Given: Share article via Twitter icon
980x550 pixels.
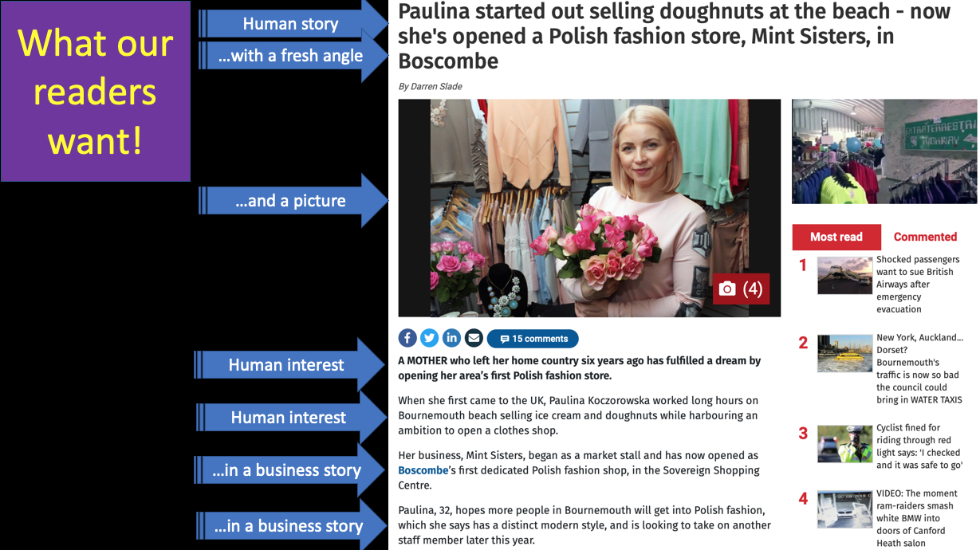Looking at the screenshot, I should [x=430, y=338].
